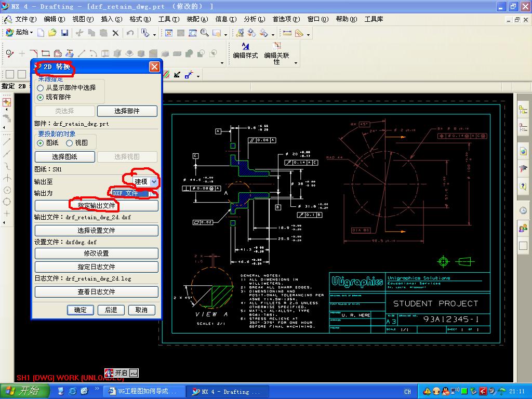The width and height of the screenshot is (532, 399).
Task: Open the 插入(S) menu
Action: (x=111, y=19)
